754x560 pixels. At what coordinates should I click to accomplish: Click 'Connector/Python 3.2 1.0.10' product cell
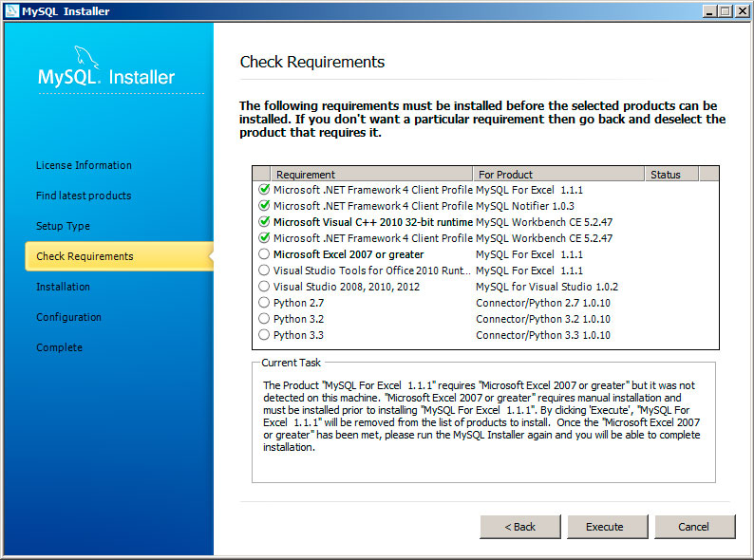point(543,319)
